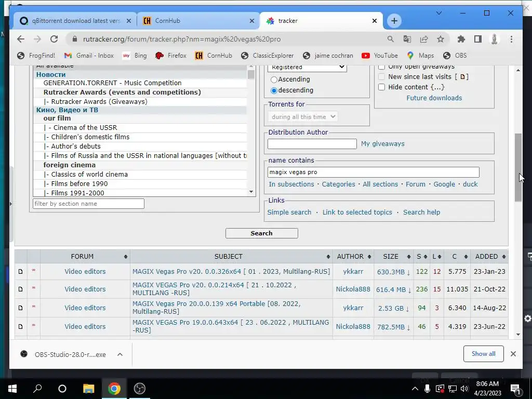Click the share page icon

tap(424, 39)
